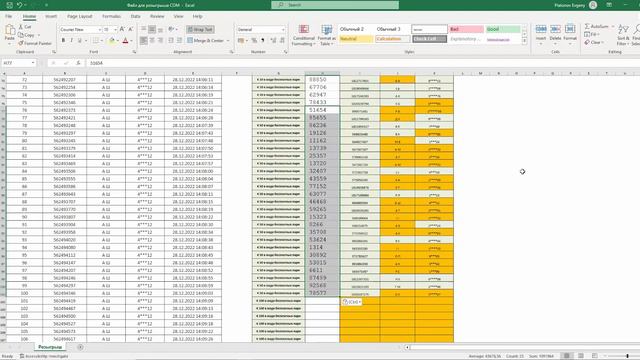The width and height of the screenshot is (640, 360).
Task: Open the General number format dropdown
Action: pyautogui.click(x=282, y=30)
